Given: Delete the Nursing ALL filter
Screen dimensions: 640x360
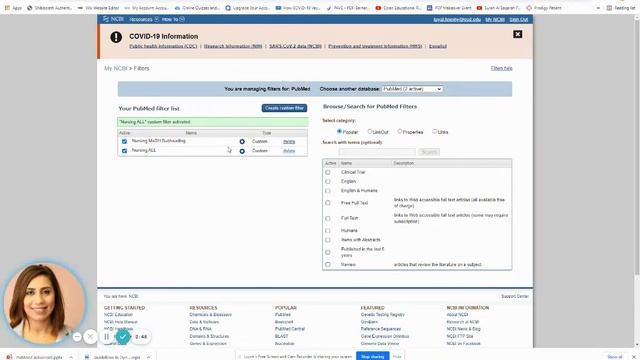Looking at the screenshot, I should click(289, 151).
